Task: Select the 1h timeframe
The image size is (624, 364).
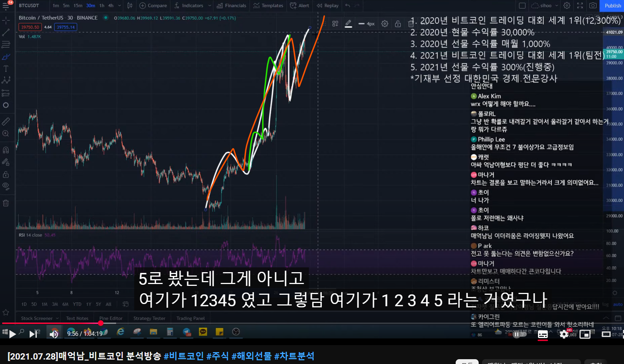Action: click(x=102, y=6)
